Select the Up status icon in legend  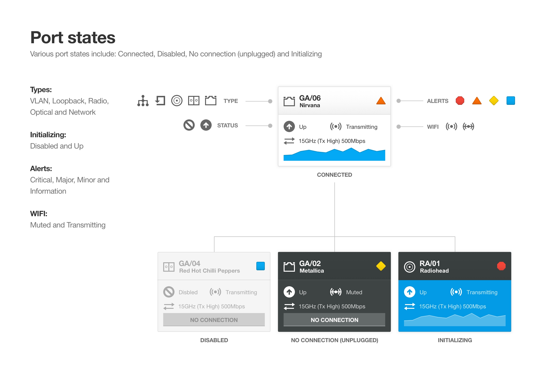click(x=206, y=125)
